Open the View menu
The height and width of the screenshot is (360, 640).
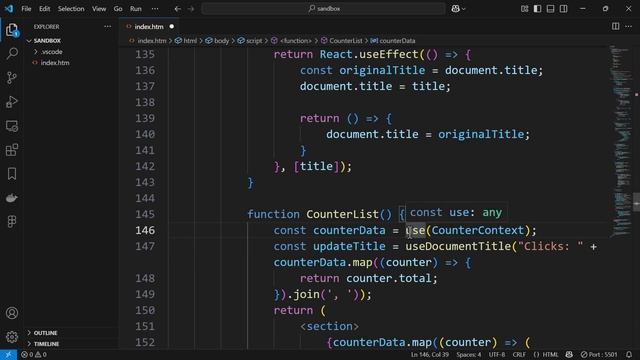click(99, 9)
